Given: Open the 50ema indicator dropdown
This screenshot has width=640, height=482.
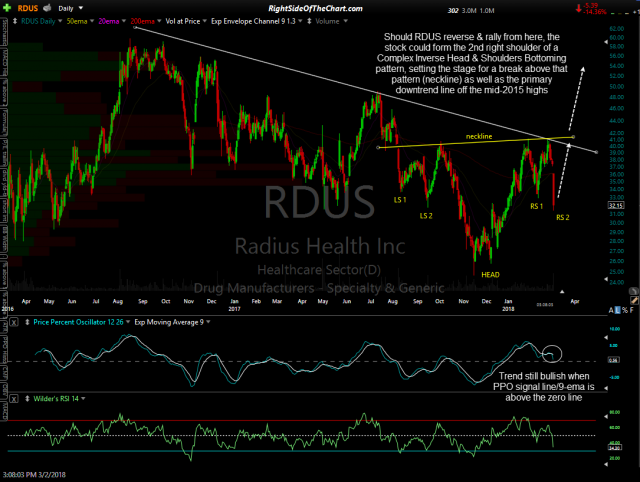Looking at the screenshot, I should pyautogui.click(x=92, y=21).
